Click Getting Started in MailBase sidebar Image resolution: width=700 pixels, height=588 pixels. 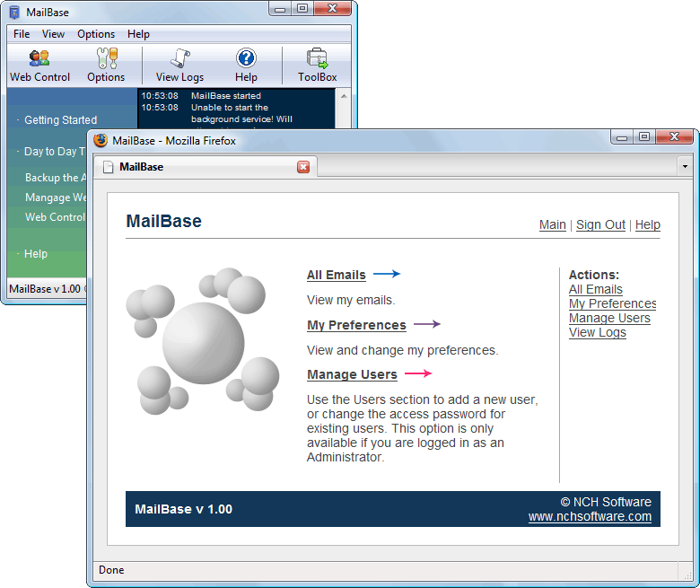click(x=61, y=120)
